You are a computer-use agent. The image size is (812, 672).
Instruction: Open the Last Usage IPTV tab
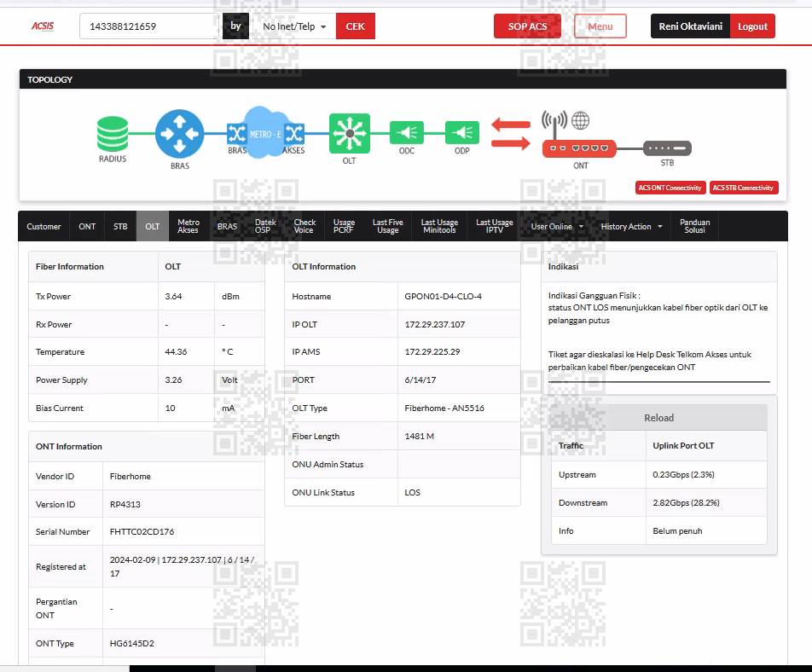(495, 226)
